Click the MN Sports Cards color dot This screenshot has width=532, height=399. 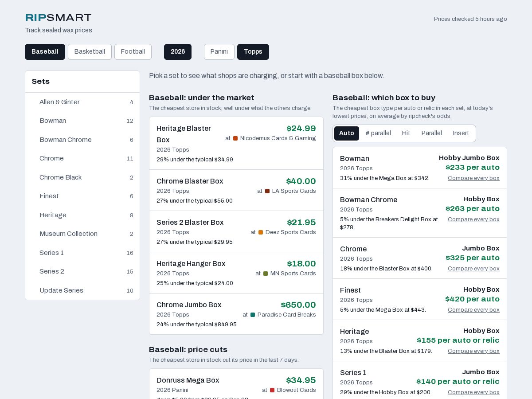266,274
